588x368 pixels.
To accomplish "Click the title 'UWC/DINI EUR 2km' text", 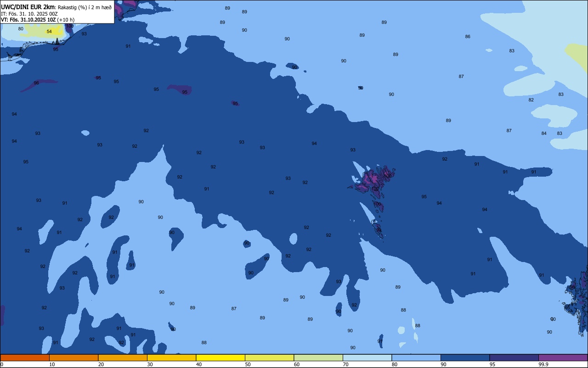I will click(28, 7).
